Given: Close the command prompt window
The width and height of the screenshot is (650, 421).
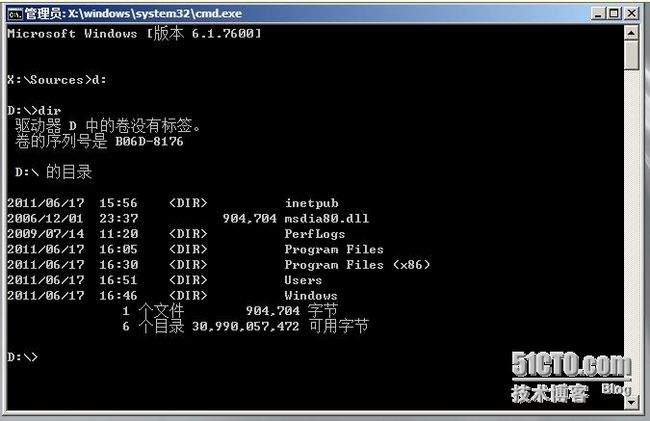Looking at the screenshot, I should tap(631, 14).
